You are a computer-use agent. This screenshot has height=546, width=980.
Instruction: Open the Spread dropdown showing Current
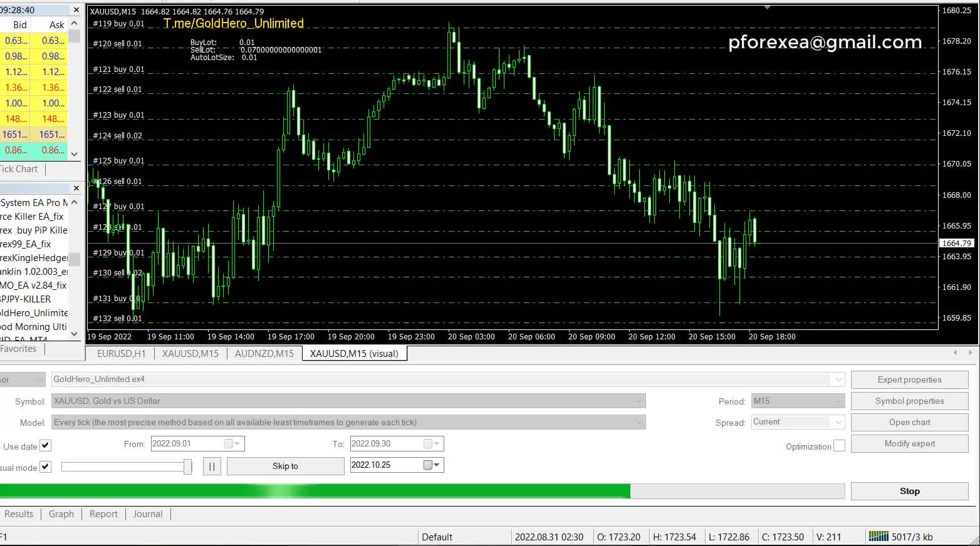coord(838,422)
